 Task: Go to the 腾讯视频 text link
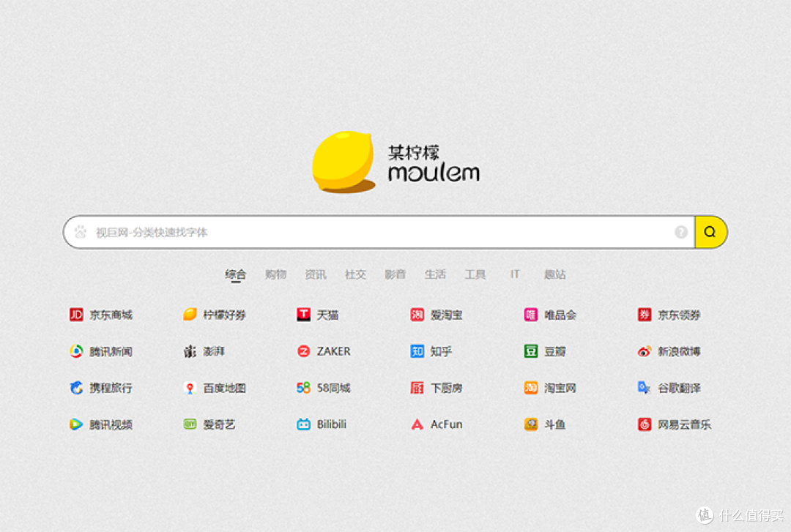[111, 424]
